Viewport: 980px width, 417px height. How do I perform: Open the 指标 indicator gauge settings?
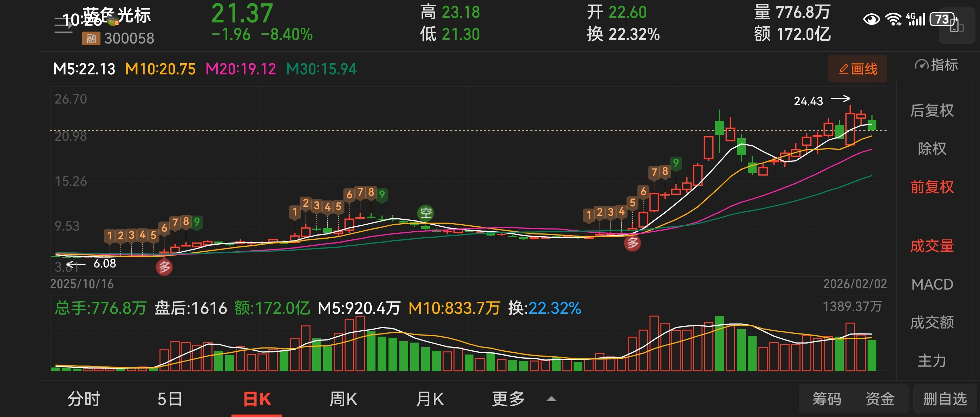pos(936,65)
